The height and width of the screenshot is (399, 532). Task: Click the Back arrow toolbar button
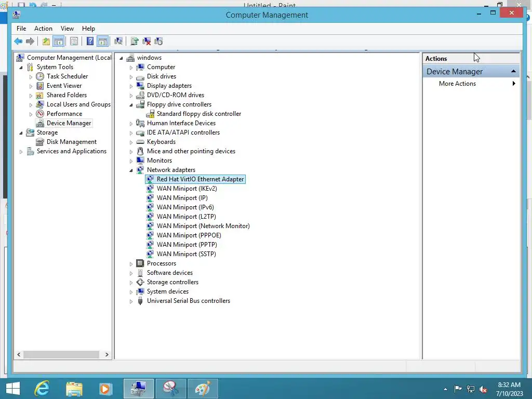(x=18, y=42)
